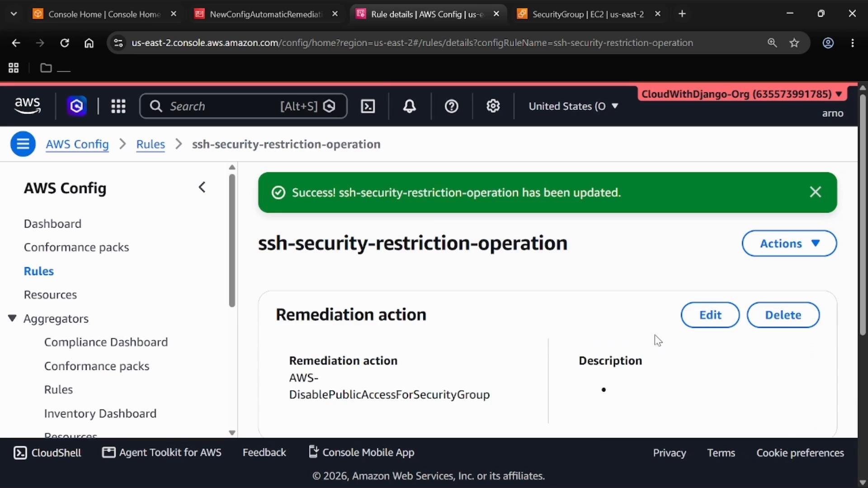Open the help question mark menu
Image resolution: width=868 pixels, height=488 pixels.
[451, 106]
